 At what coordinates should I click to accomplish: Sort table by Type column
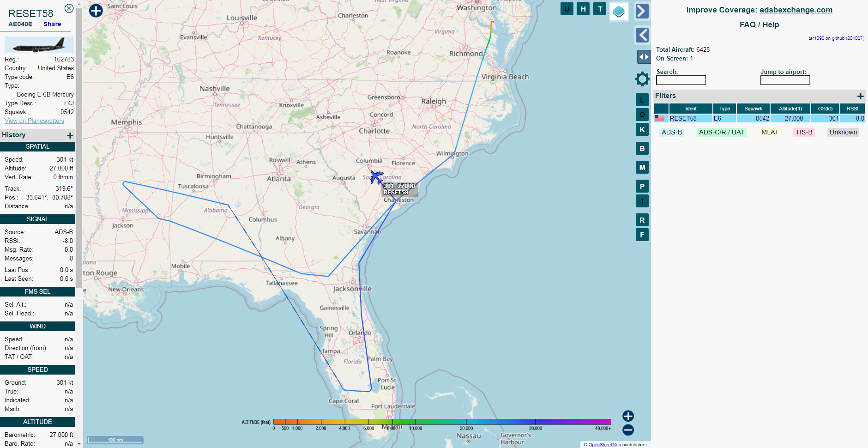pos(724,109)
